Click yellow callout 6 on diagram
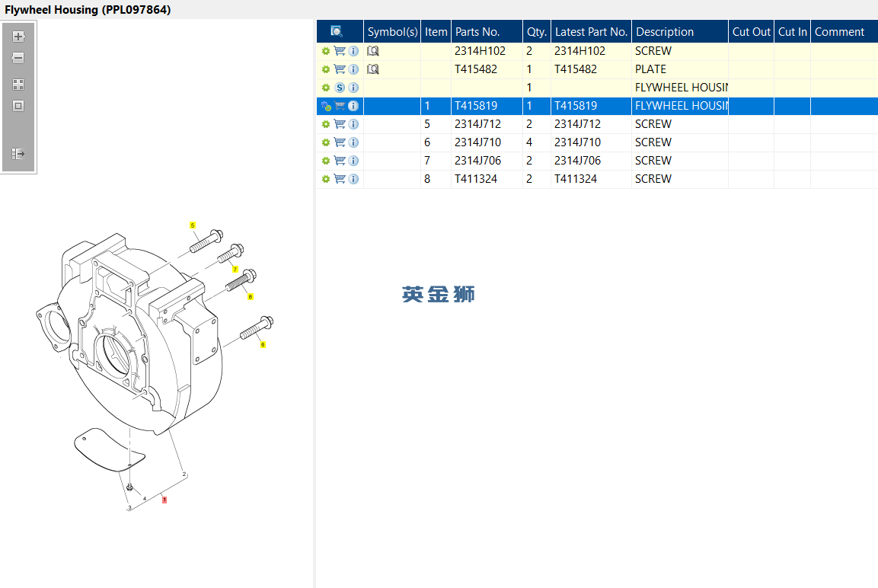 click(263, 344)
